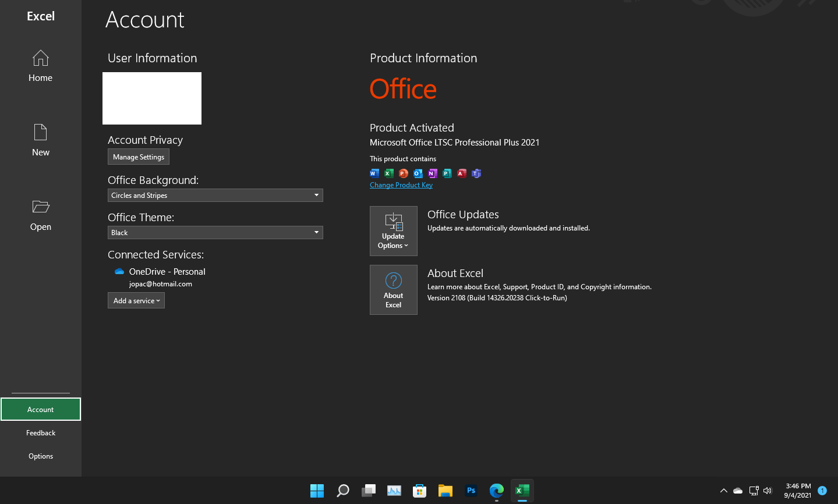Viewport: 838px width, 504px height.
Task: Click the Publisher icon in product contents
Action: pyautogui.click(x=447, y=173)
